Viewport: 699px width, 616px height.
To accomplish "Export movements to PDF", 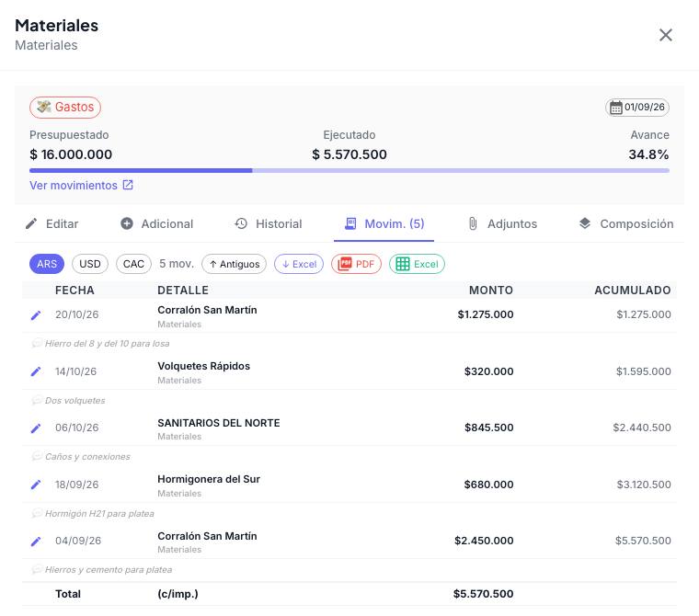I will tap(356, 264).
